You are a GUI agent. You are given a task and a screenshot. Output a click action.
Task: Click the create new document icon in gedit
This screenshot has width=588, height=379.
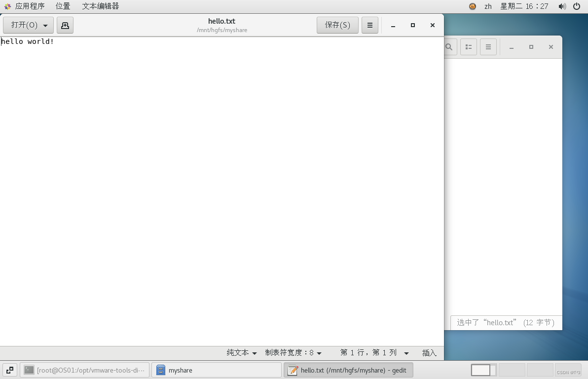pos(65,25)
